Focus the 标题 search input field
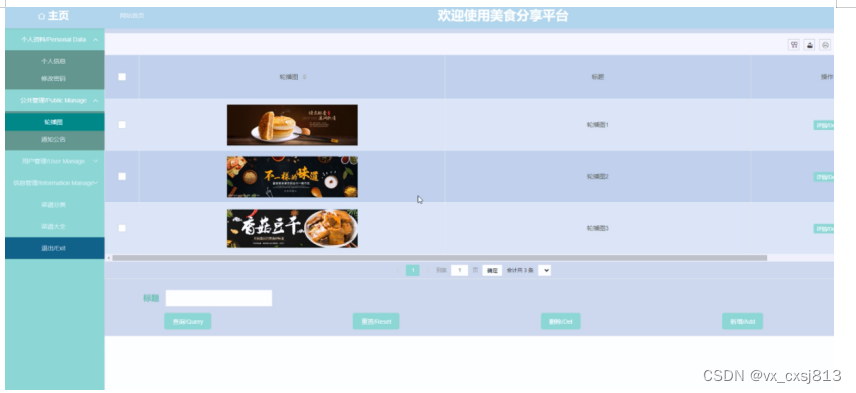This screenshot has height=393, width=856. tap(219, 298)
